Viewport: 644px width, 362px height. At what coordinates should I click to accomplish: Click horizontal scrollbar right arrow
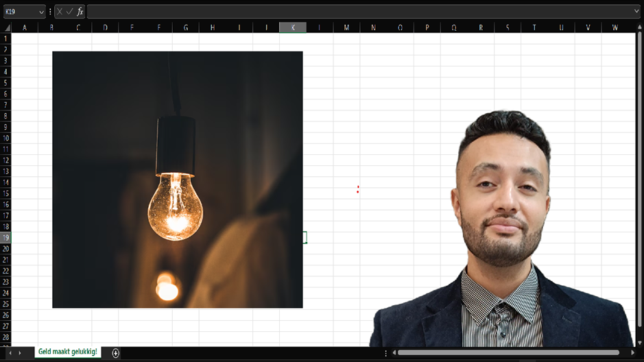633,352
